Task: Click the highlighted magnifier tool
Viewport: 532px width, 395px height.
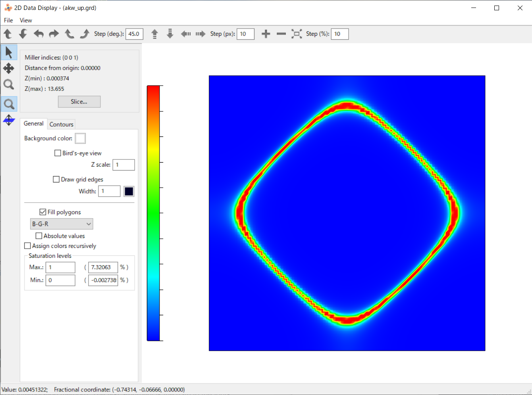Action: [9, 104]
